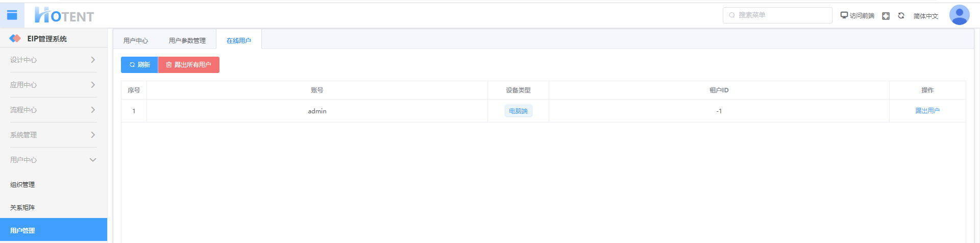
Task: Expand the 应用中心 menu
Action: [54, 85]
